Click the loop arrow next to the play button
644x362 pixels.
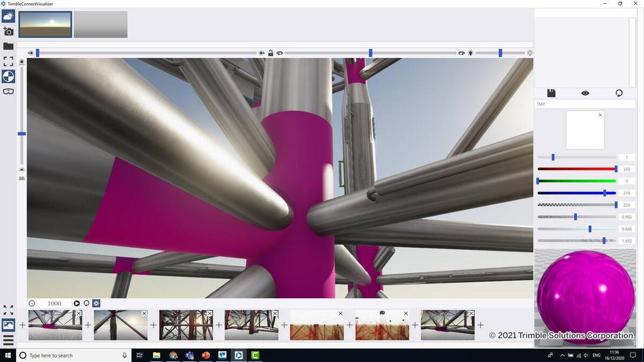tap(87, 304)
